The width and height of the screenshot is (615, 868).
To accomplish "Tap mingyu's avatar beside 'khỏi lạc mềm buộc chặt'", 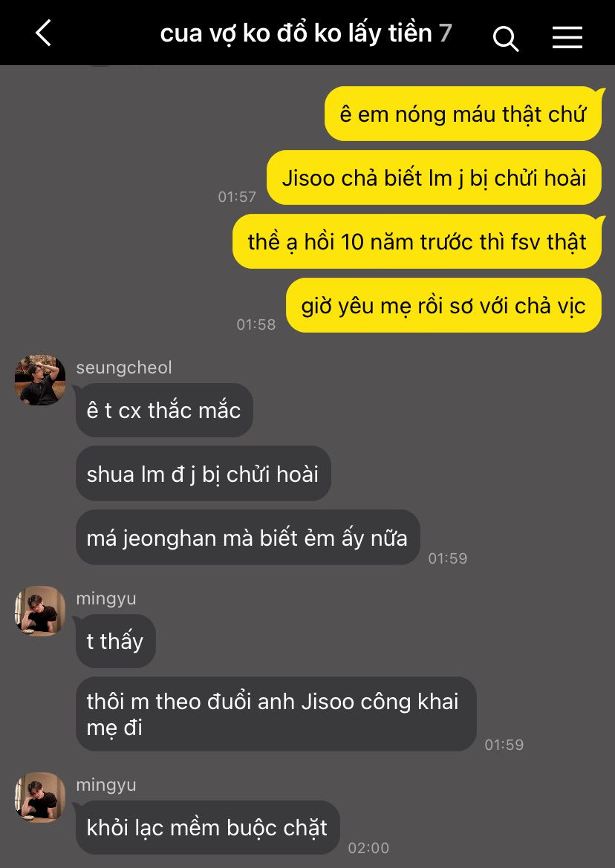I will (x=40, y=797).
